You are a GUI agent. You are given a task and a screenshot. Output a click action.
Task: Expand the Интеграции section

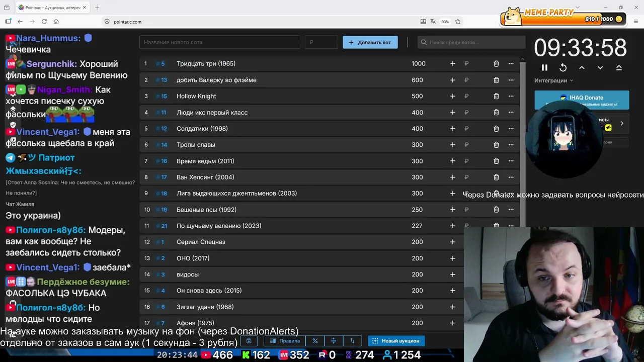[553, 80]
